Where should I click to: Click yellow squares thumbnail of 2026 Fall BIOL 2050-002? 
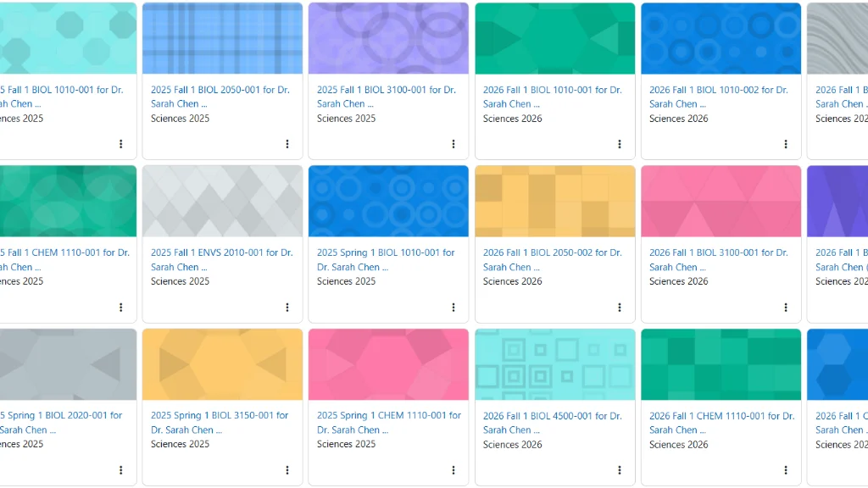(x=555, y=202)
